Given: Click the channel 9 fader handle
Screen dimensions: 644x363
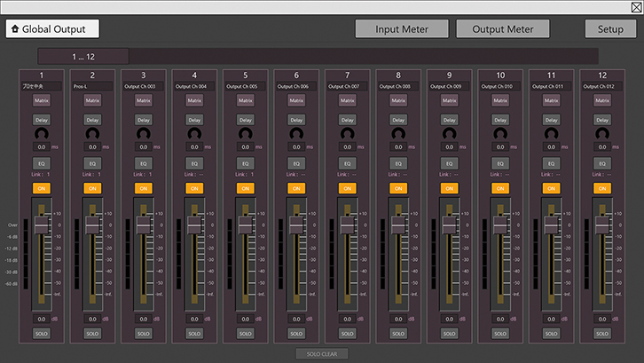Looking at the screenshot, I should 450,225.
